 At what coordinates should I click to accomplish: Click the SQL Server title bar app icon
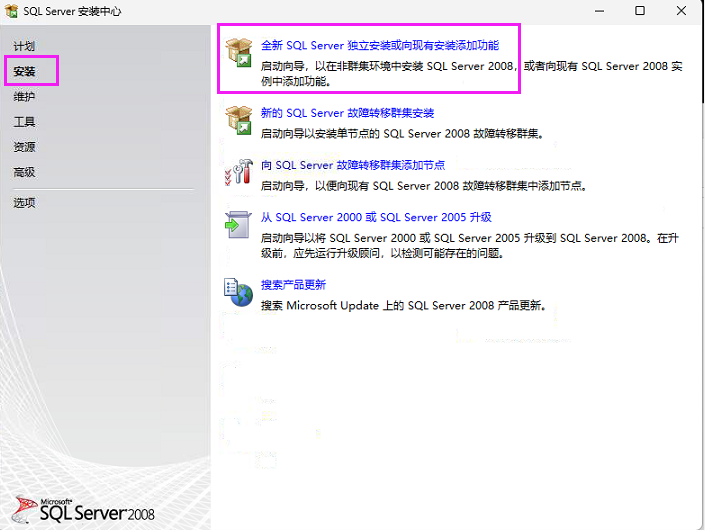pyautogui.click(x=12, y=11)
